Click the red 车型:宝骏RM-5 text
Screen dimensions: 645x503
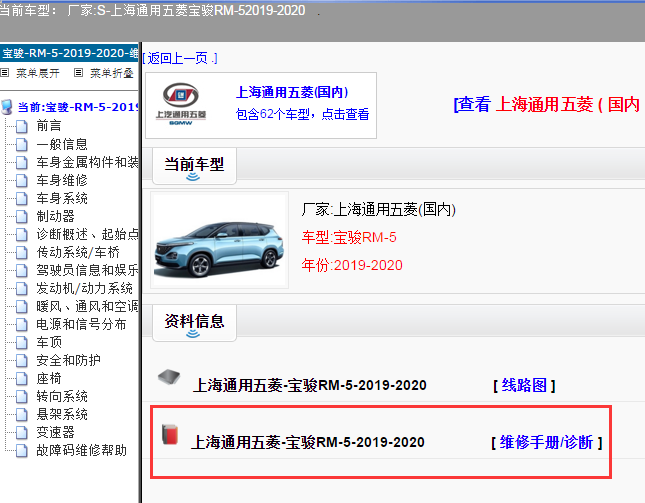click(349, 237)
